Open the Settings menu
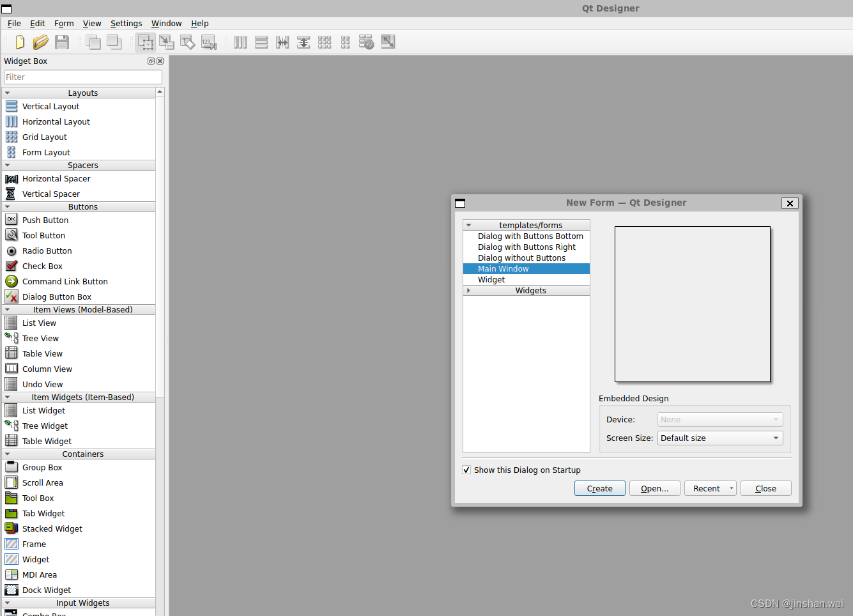Screen dimensions: 853x616 [126, 23]
